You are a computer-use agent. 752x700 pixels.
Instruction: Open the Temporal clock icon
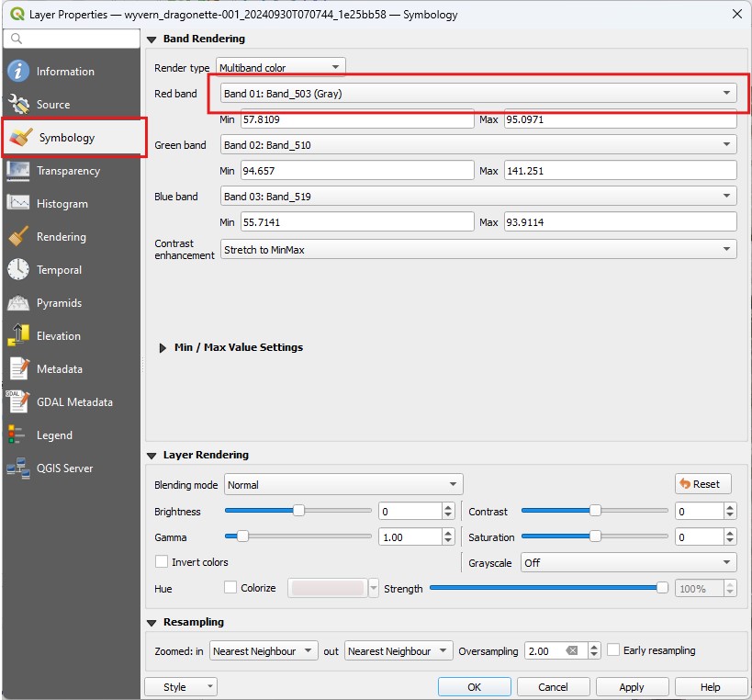coord(18,270)
